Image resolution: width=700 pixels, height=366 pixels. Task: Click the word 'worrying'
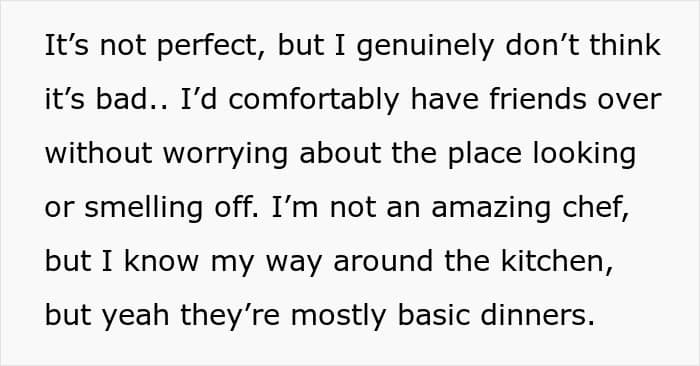[225, 155]
